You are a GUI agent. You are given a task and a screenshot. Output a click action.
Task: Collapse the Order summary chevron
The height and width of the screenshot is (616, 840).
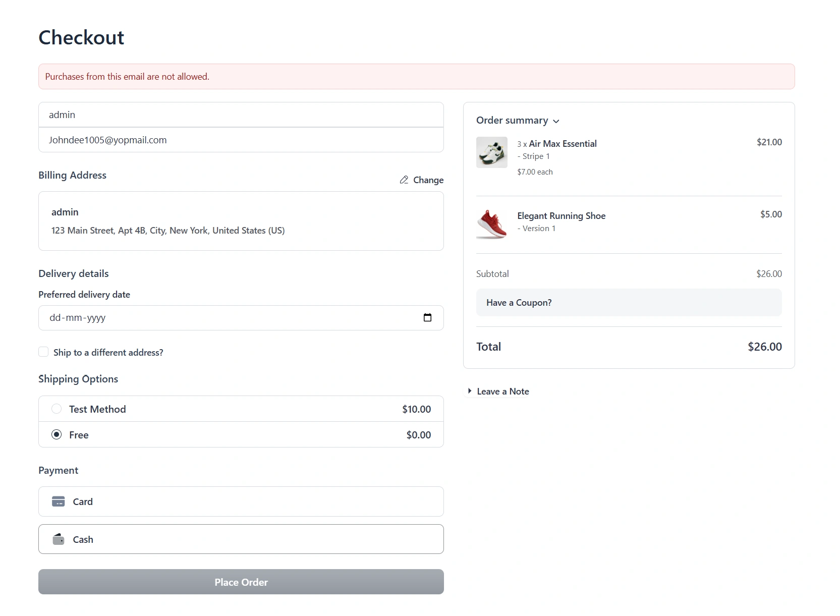556,121
